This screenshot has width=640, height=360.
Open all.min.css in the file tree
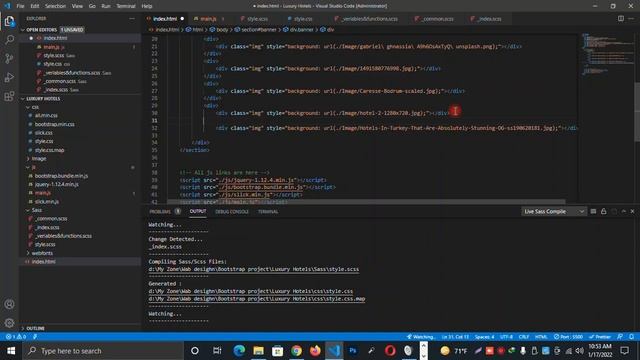pos(46,116)
